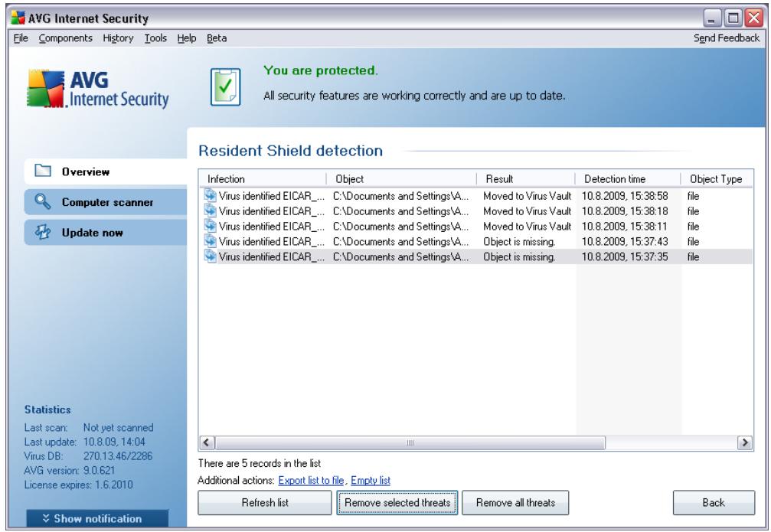Click virus icon of 15:38:11 detection

211,226
